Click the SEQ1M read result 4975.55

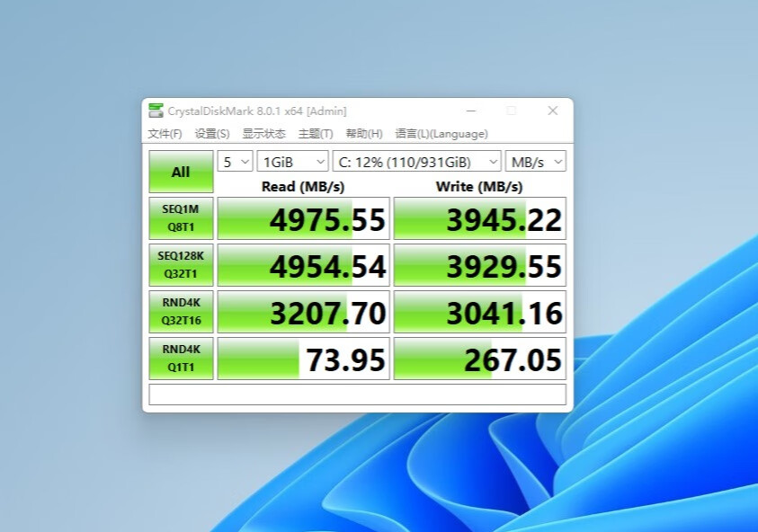(x=303, y=217)
